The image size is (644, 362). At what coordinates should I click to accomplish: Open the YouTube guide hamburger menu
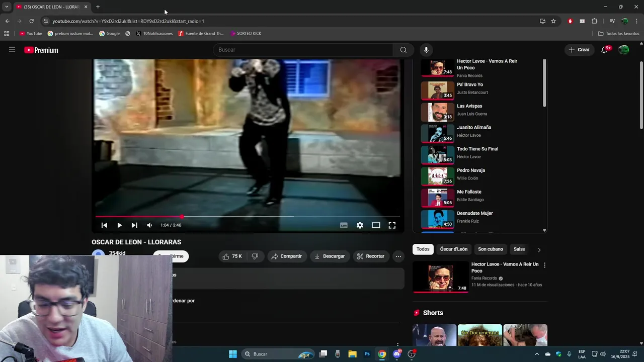(12, 50)
